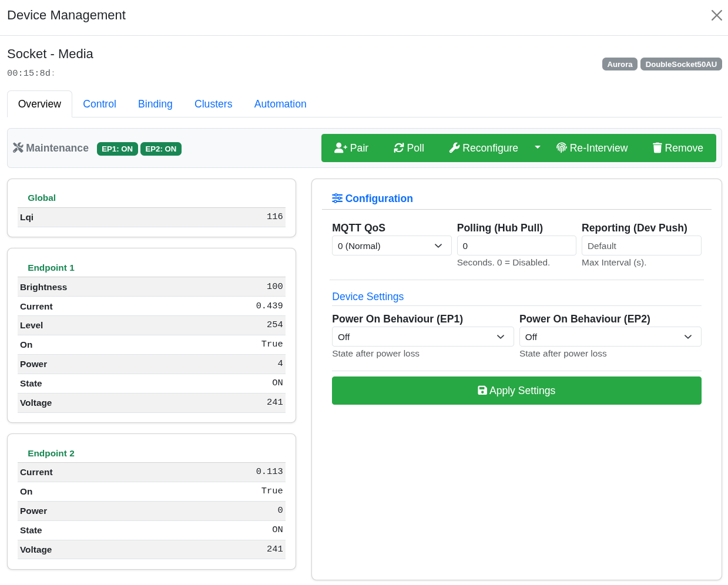Click the Polling (Hub Pull) input field

[x=516, y=246]
